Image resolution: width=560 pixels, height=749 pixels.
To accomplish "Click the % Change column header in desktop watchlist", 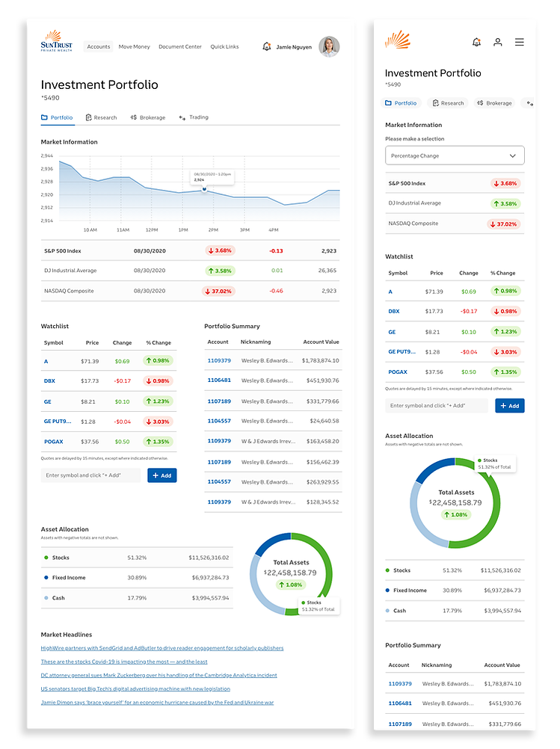I will pyautogui.click(x=159, y=342).
